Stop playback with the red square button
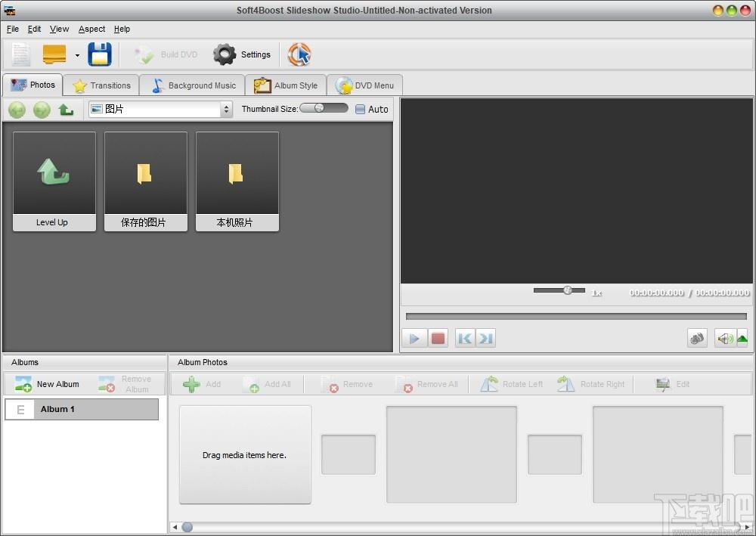756x536 pixels. [438, 338]
